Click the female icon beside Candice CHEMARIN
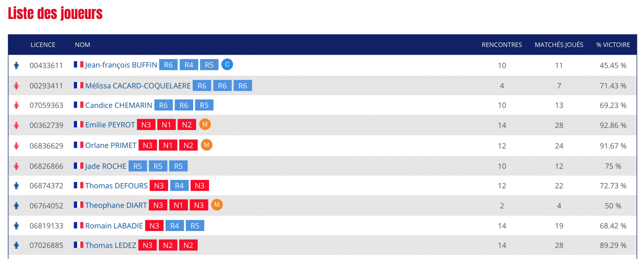The height and width of the screenshot is (259, 644). point(16,106)
